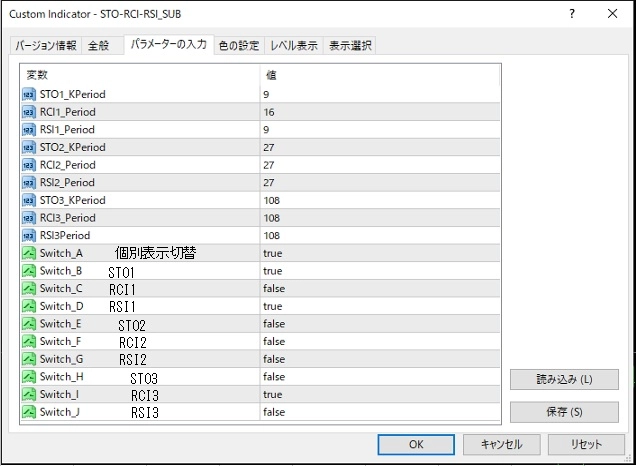Click the boolean icon beside Switch_G
636x466 pixels.
click(29, 359)
